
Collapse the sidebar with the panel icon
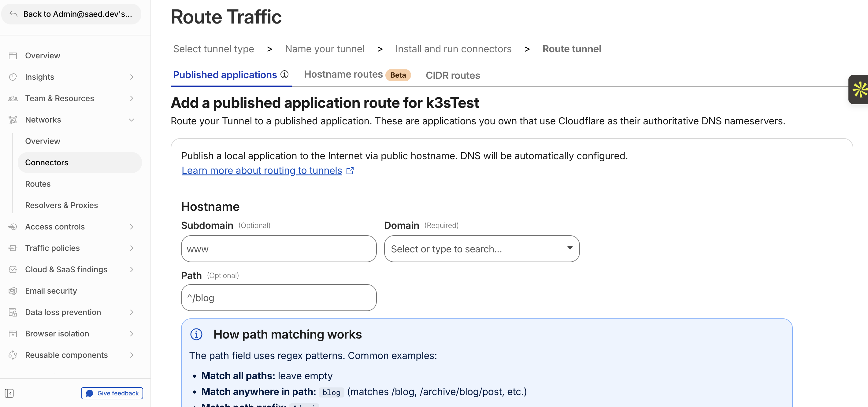[x=9, y=393]
